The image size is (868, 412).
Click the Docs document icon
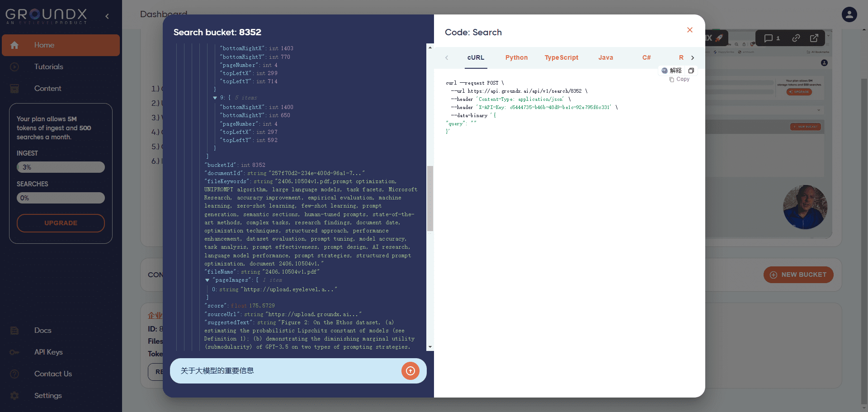tap(14, 331)
